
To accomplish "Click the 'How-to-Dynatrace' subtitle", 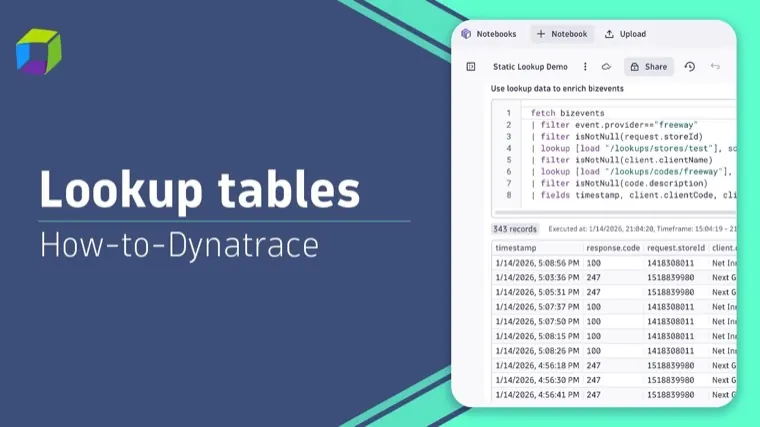I will [179, 245].
